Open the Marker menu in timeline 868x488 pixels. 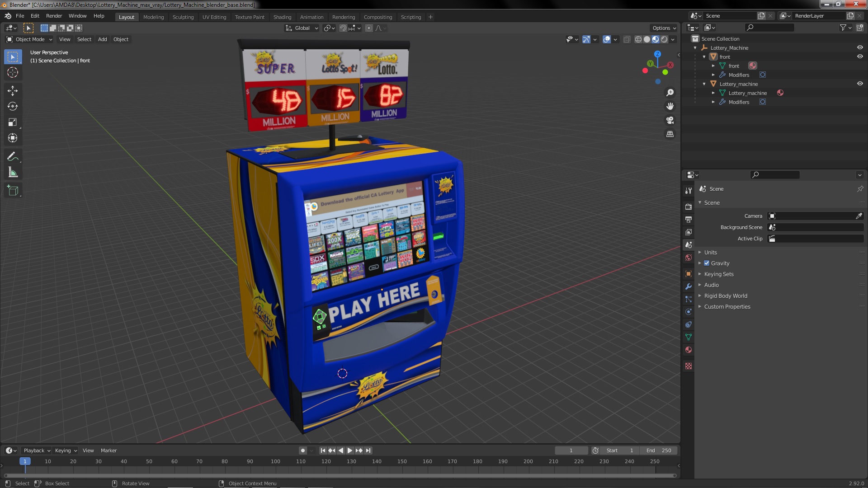(x=108, y=450)
